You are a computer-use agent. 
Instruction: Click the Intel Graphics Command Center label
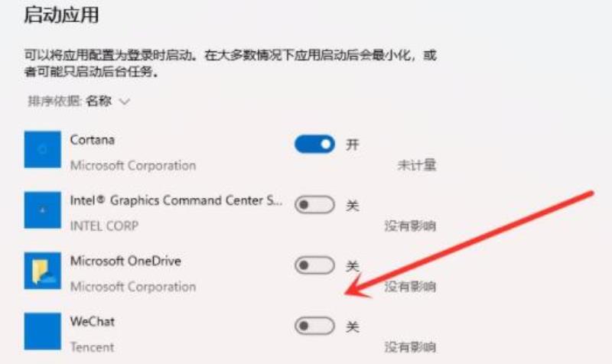click(x=176, y=200)
